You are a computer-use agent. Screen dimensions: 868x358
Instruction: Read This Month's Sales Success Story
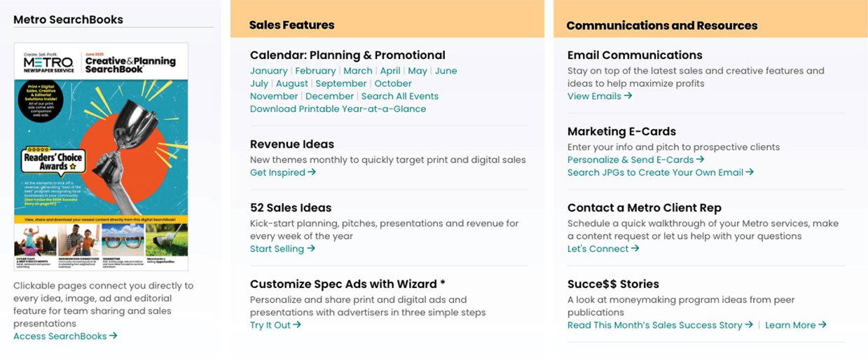[x=654, y=325]
